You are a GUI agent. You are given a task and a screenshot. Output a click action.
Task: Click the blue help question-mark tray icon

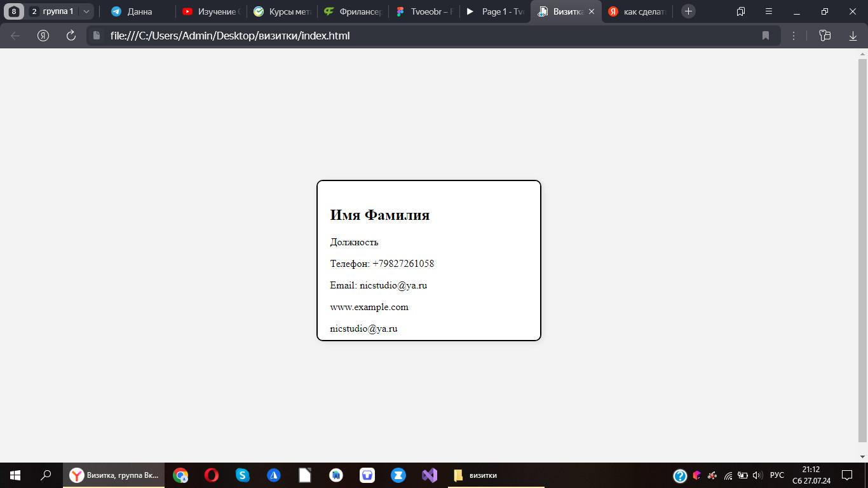tap(680, 475)
